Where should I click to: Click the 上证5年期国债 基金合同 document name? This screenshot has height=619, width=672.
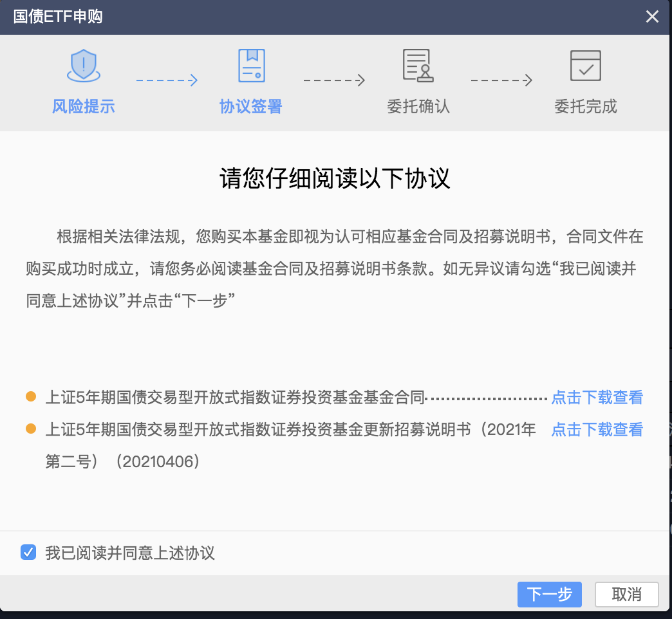point(236,398)
